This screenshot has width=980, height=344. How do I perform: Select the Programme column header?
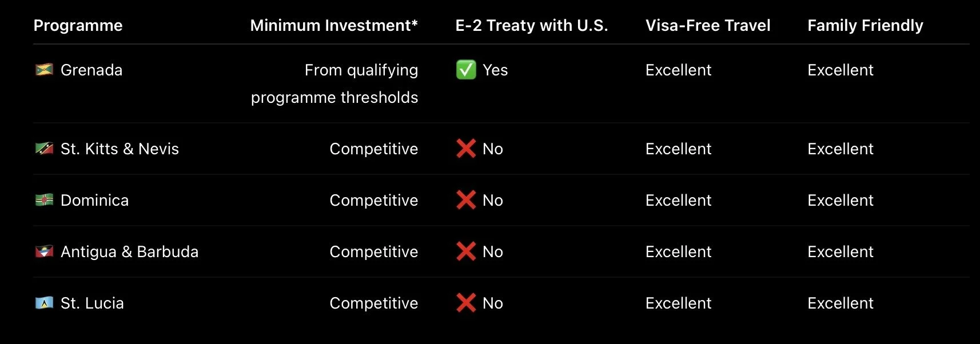point(78,26)
